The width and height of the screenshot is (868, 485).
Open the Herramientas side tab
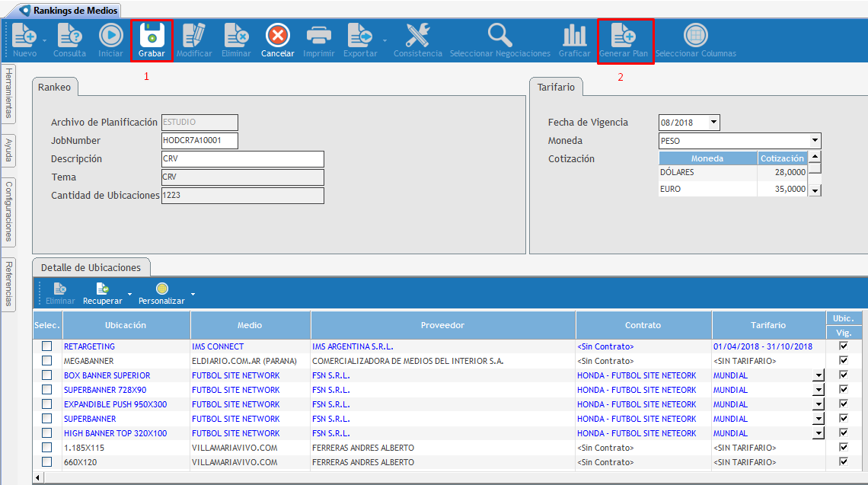8,92
